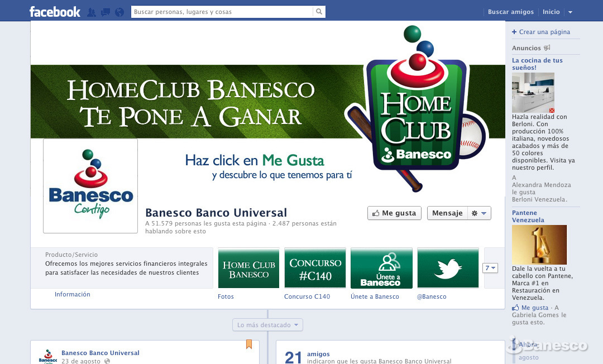Open the Únete a Banesco tile
The width and height of the screenshot is (603, 364).
(381, 268)
